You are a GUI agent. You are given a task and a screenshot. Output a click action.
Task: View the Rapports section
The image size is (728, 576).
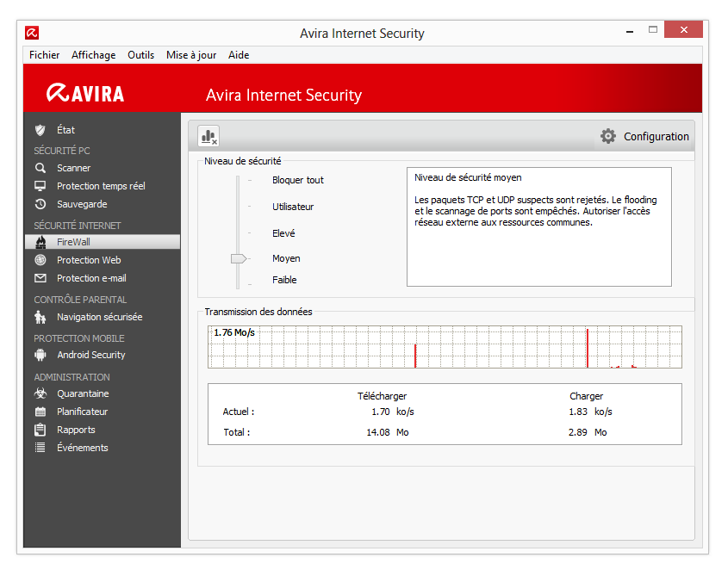[76, 430]
